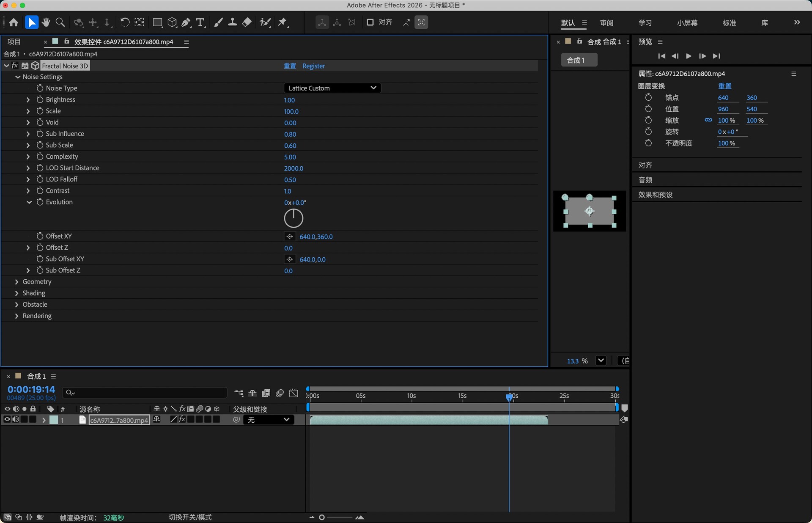Click the Sub Offset XY crosshair picker

(x=290, y=259)
